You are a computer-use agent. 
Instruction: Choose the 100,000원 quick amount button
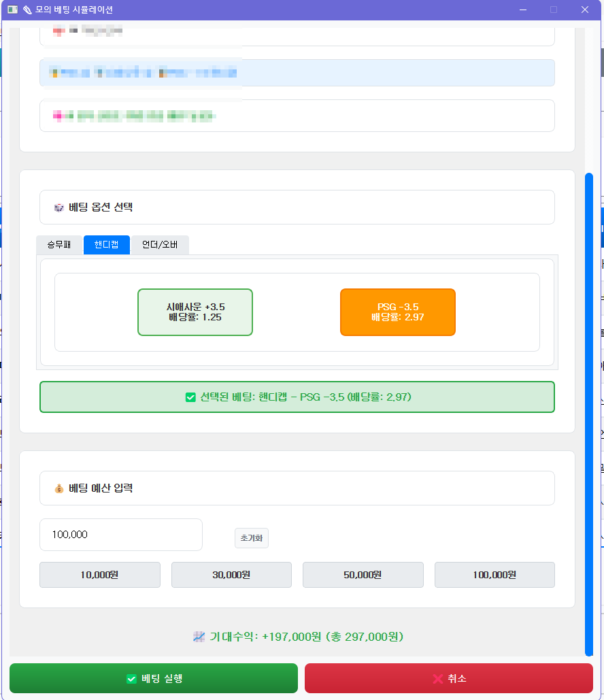click(494, 575)
